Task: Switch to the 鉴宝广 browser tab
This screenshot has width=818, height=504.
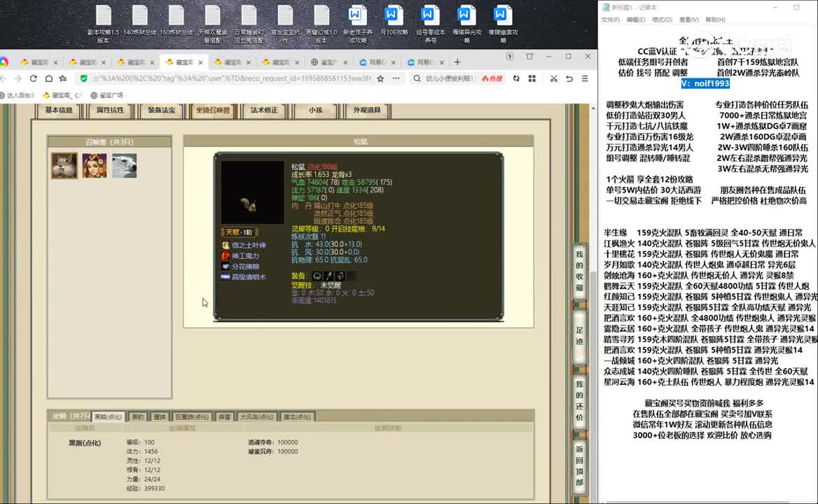Action: point(328,62)
